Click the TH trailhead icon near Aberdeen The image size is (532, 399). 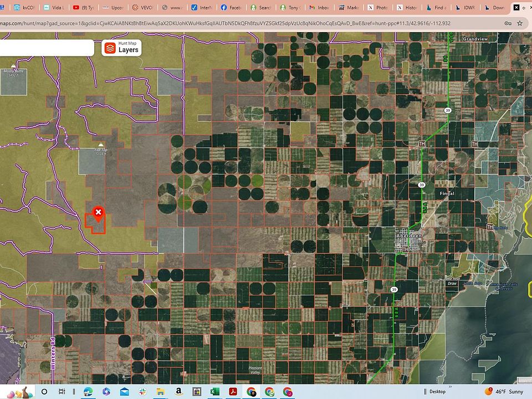[406, 249]
